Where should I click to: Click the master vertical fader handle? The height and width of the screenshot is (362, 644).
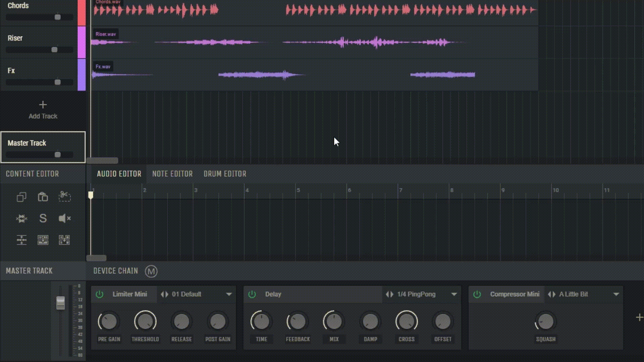60,303
